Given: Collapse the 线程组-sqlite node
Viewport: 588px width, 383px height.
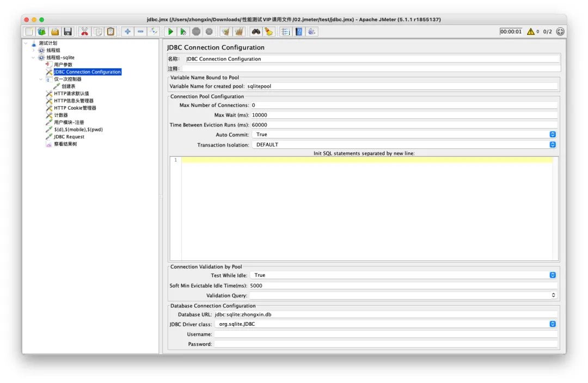Looking at the screenshot, I should 33,57.
